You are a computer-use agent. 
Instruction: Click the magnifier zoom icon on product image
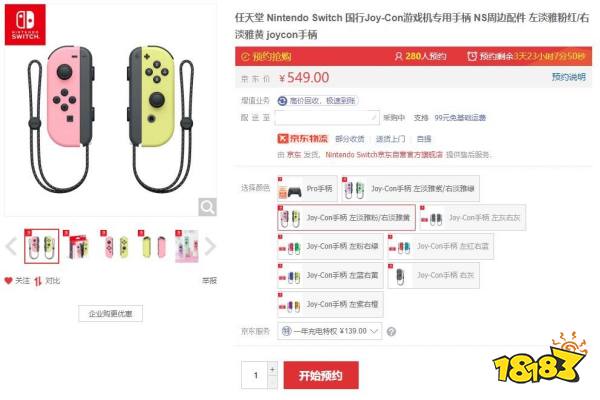[x=207, y=207]
